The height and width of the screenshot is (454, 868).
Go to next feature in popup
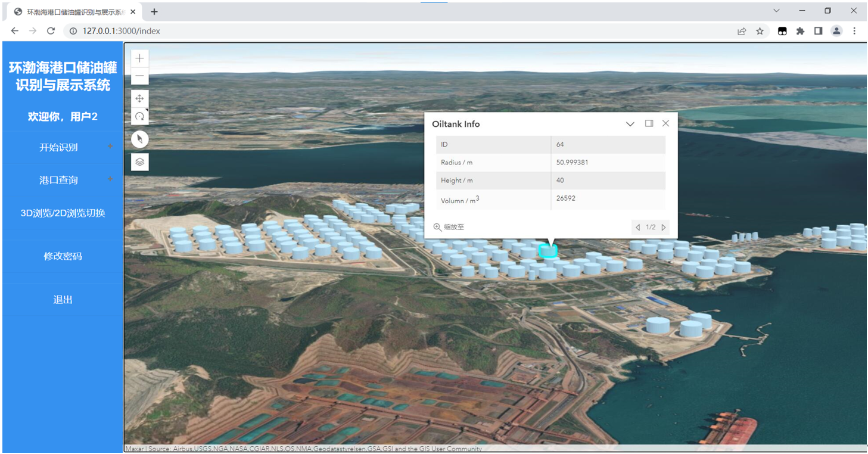(x=664, y=227)
